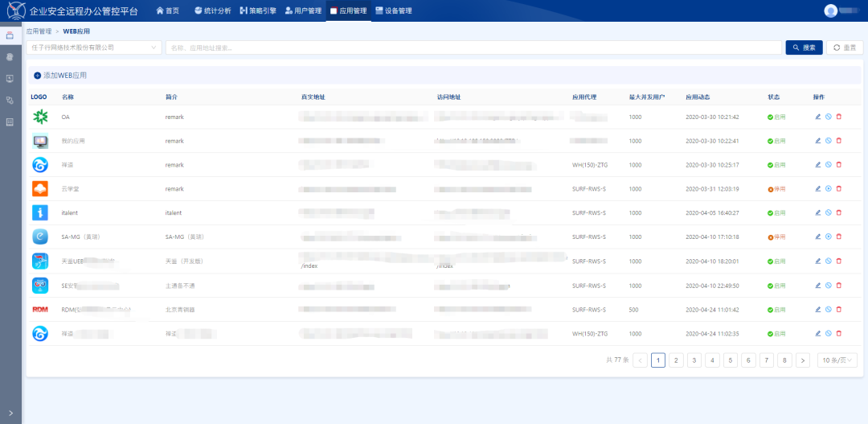Click the monitor icon in the left sidebar

click(10, 79)
